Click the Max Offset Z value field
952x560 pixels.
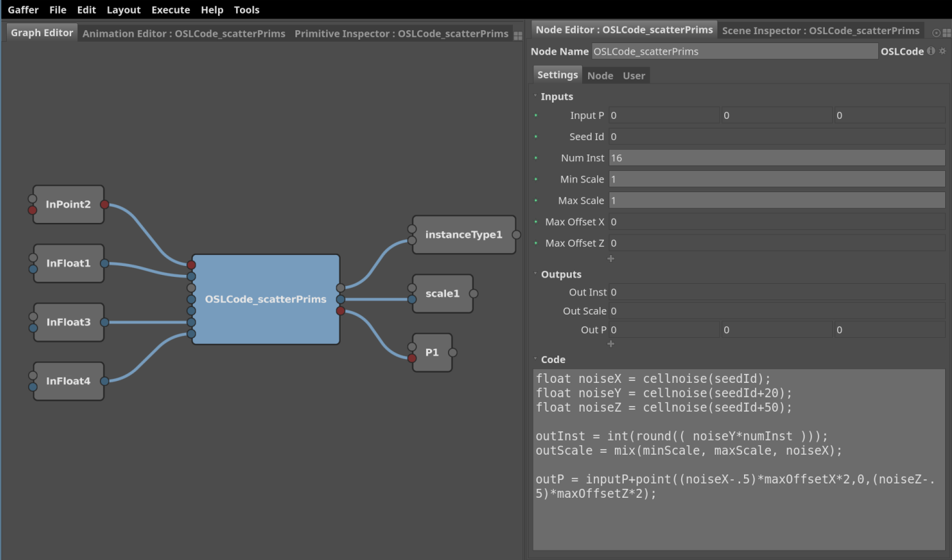pos(777,243)
